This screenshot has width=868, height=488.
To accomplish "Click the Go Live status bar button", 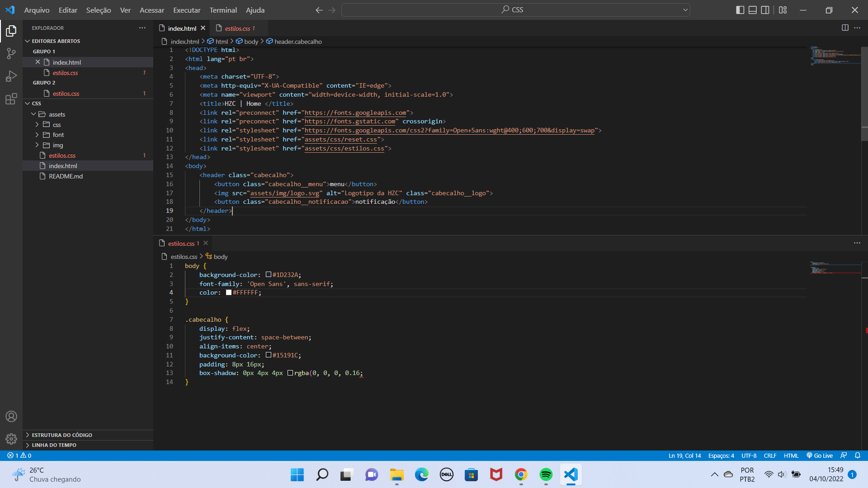I will [820, 455].
